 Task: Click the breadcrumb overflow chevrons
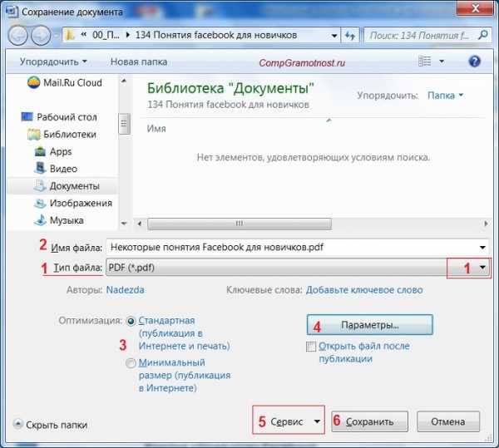[84, 35]
